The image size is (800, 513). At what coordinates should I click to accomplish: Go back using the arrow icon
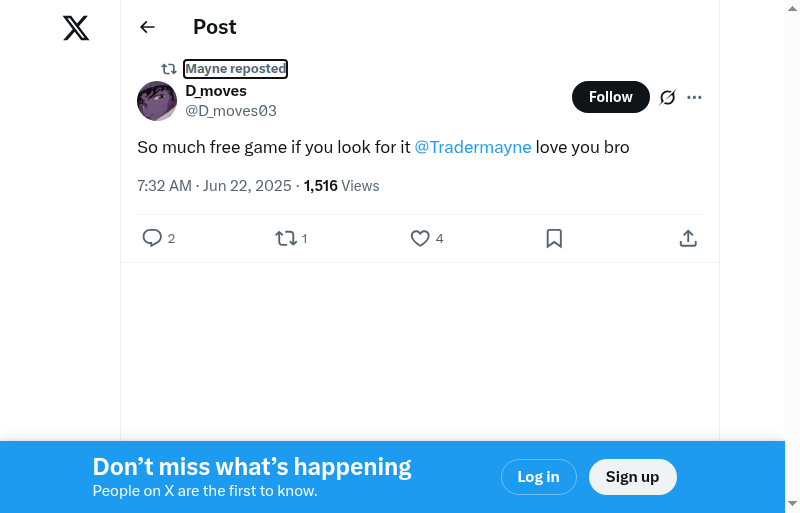pyautogui.click(x=148, y=27)
